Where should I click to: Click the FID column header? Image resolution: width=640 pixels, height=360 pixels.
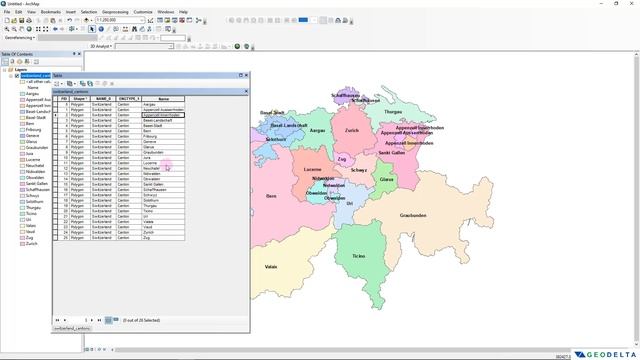64,99
